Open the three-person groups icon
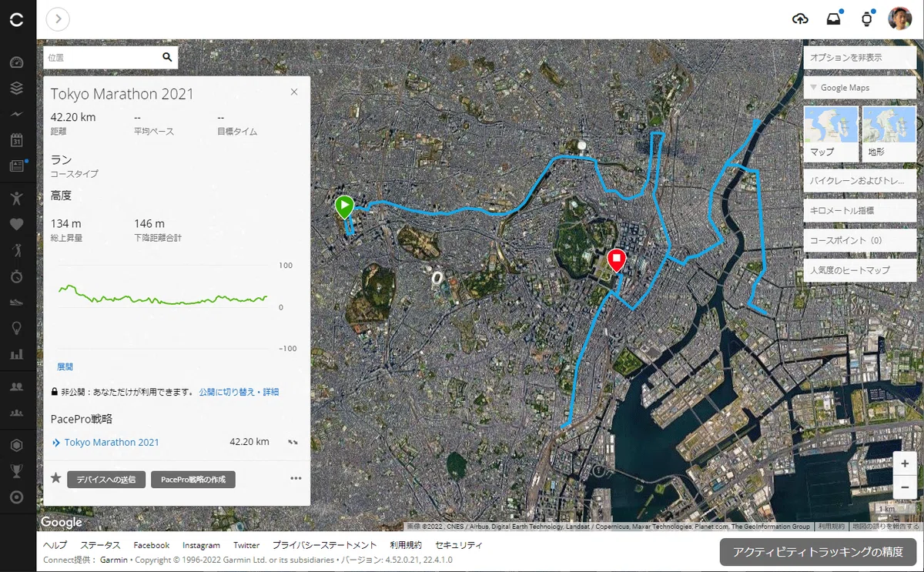 [x=16, y=413]
